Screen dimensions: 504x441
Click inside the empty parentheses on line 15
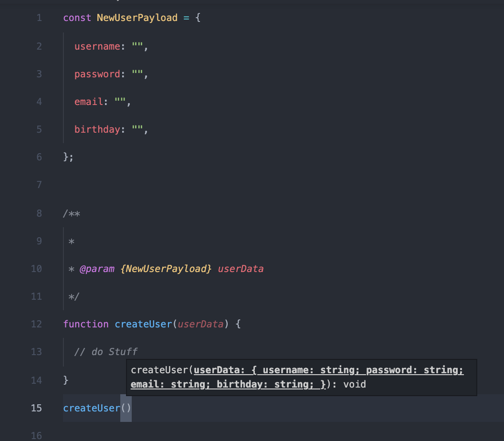tap(126, 408)
